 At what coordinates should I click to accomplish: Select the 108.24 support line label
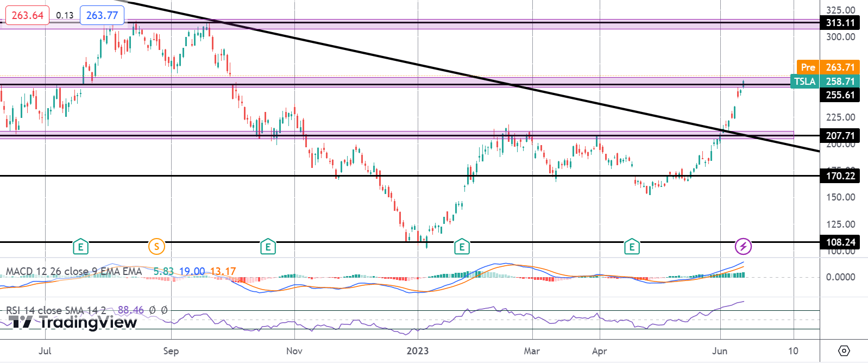click(840, 242)
